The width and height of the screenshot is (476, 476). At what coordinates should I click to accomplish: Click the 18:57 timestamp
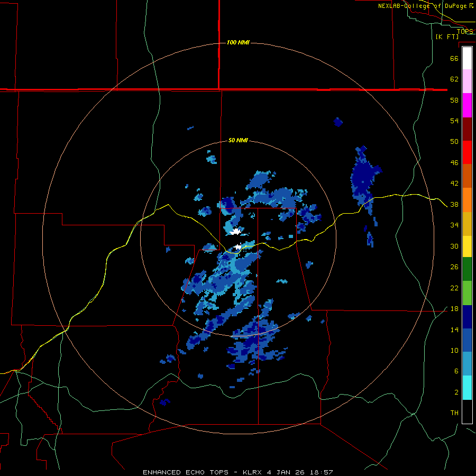click(321, 472)
